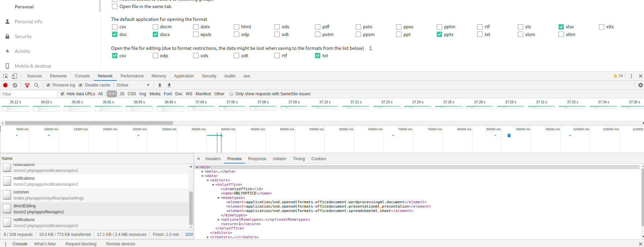Switch to the Performance panel tab

click(132, 76)
